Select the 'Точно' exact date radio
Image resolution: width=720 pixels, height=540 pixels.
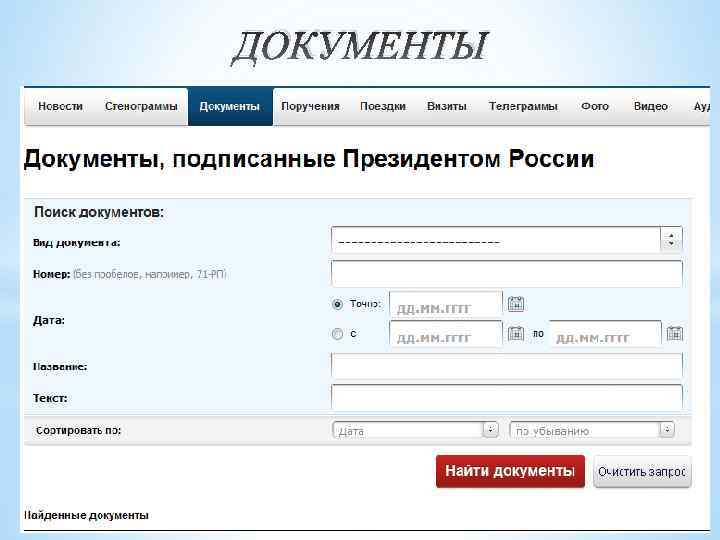click(338, 304)
